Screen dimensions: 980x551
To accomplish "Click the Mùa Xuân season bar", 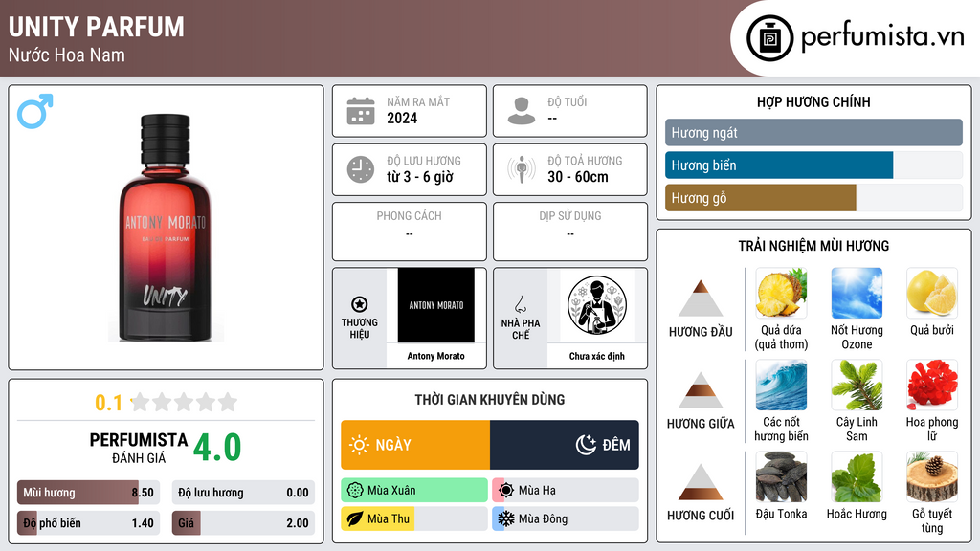I will pos(414,491).
